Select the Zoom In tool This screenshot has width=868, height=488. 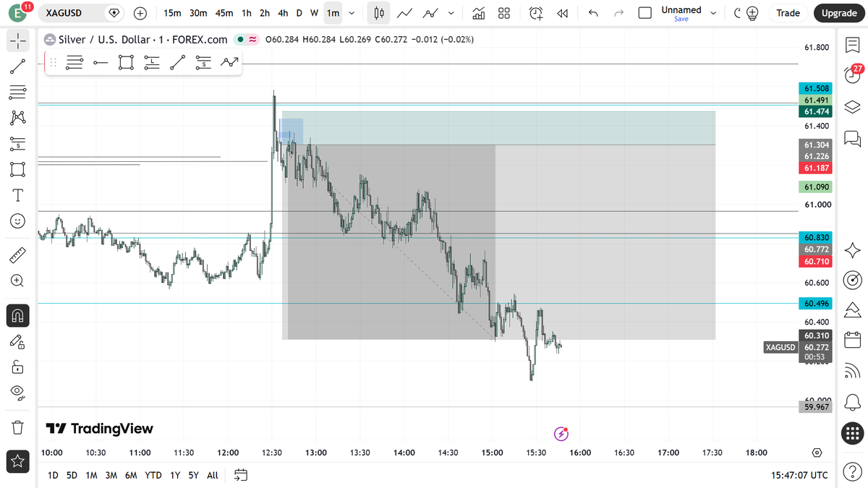18,281
